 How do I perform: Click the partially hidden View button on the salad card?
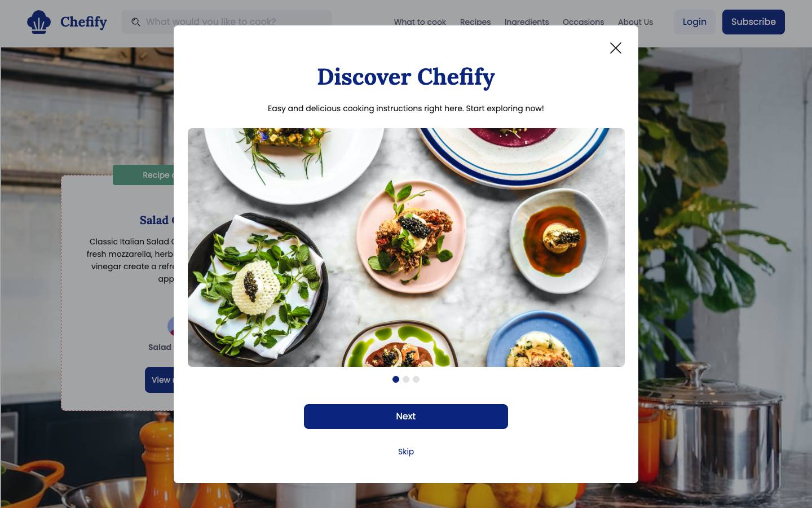pyautogui.click(x=159, y=380)
